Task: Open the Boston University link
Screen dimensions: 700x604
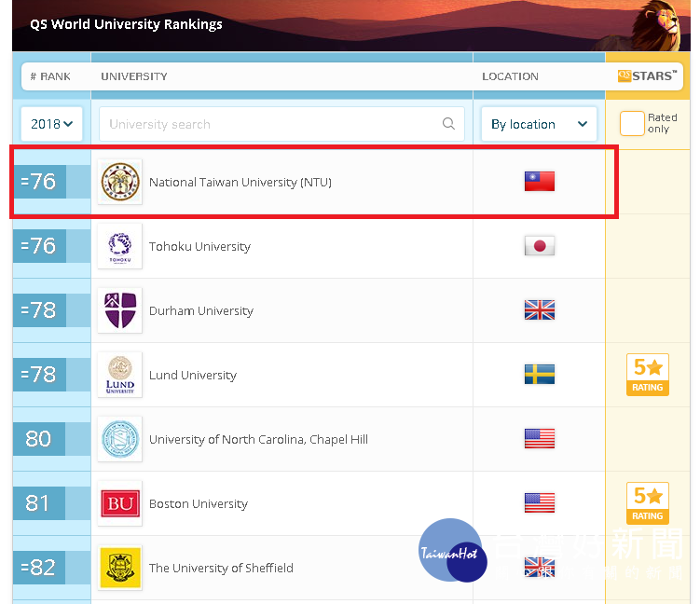Action: 199,503
